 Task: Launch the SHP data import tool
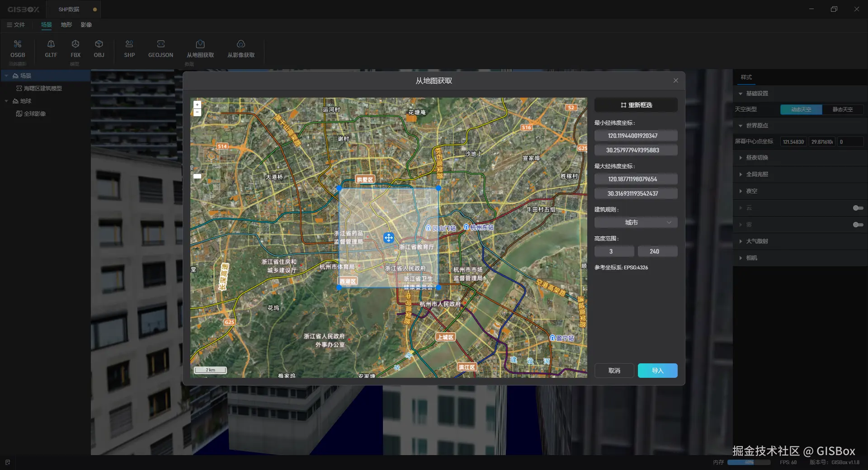coord(129,44)
